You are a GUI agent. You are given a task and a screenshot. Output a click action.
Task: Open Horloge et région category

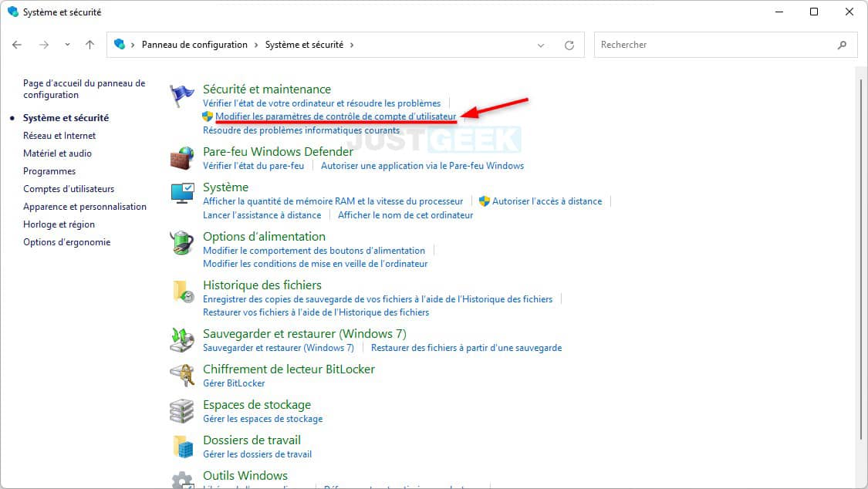(x=59, y=224)
